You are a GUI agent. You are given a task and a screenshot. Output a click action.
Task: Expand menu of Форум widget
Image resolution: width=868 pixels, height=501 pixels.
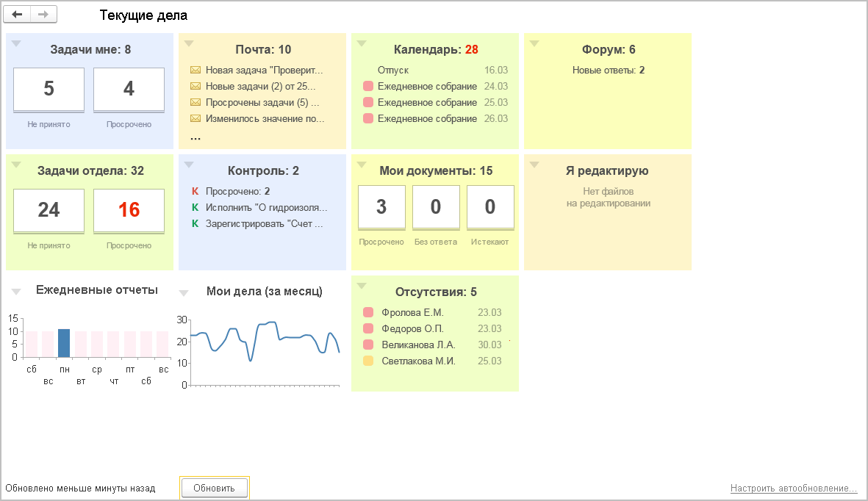coord(534,43)
